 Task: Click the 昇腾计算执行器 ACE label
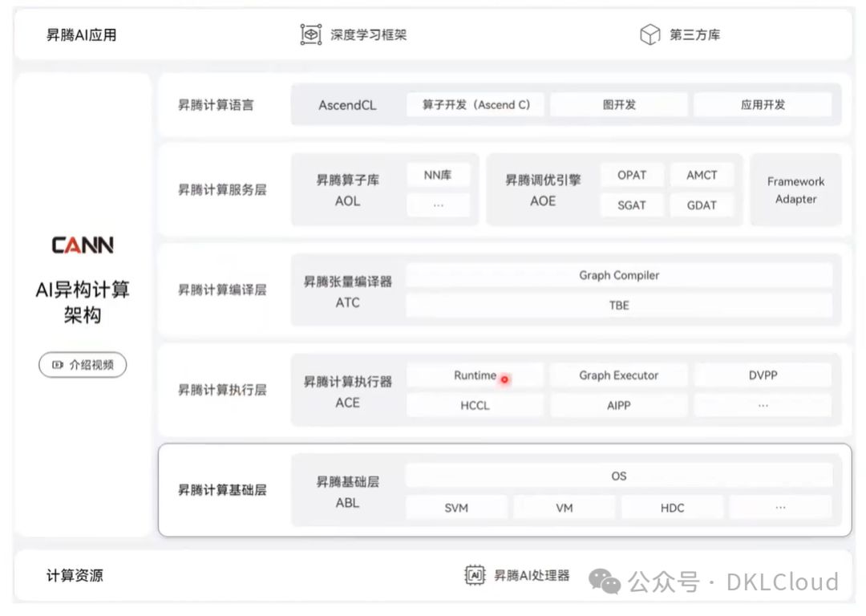point(347,391)
